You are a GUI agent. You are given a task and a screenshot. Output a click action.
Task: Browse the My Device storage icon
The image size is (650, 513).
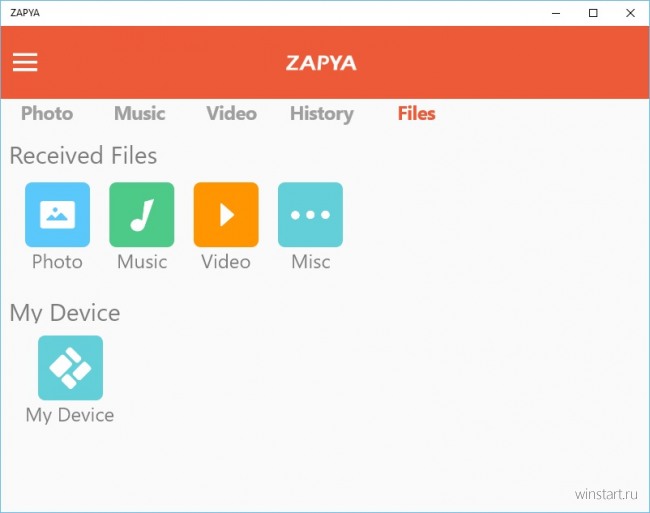click(x=70, y=368)
